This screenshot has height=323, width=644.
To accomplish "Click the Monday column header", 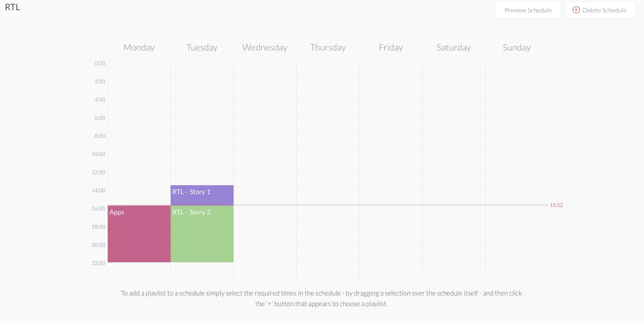I will pos(139,47).
